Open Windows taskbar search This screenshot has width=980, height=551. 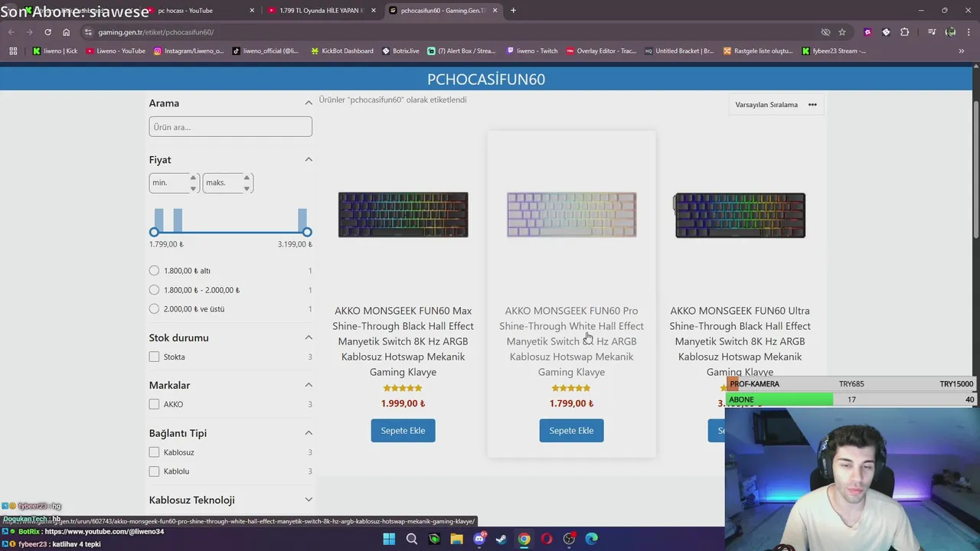(412, 539)
